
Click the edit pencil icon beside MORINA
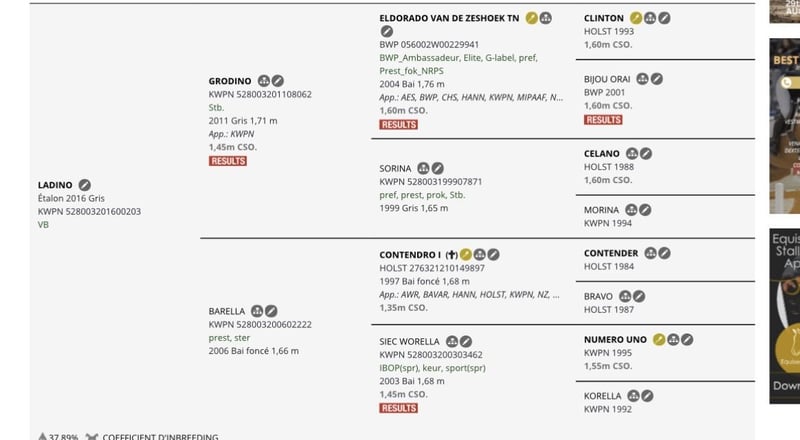coord(645,210)
